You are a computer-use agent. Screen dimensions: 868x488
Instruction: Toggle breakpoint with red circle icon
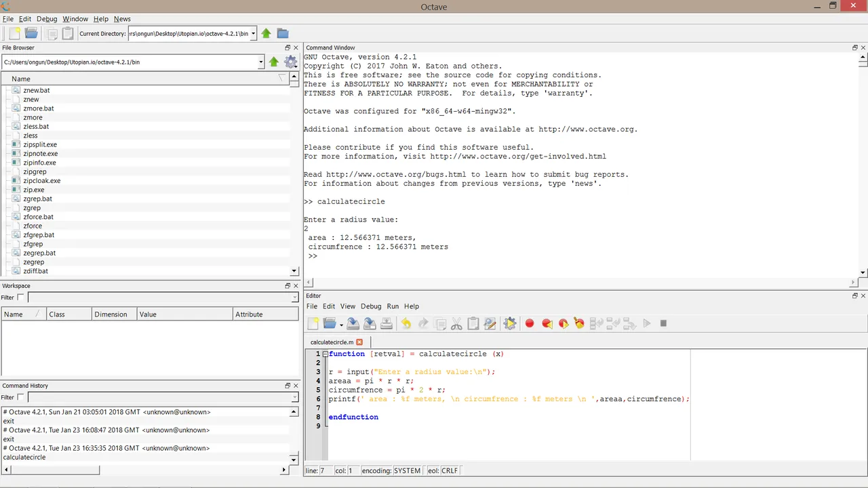[530, 323]
